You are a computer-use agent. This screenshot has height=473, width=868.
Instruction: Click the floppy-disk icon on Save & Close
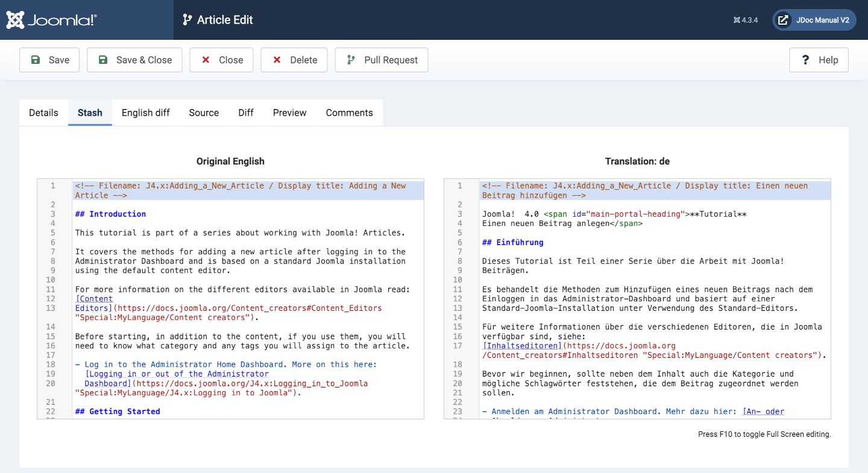point(103,60)
